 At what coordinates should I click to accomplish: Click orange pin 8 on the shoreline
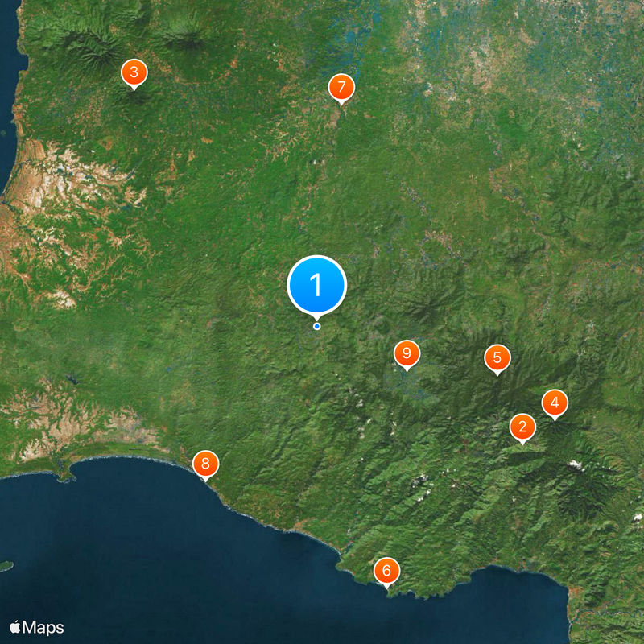pyautogui.click(x=206, y=464)
